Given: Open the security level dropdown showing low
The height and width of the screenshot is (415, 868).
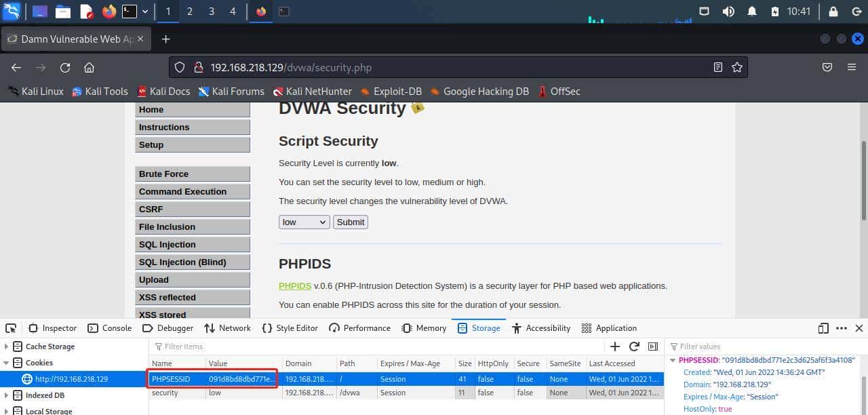Looking at the screenshot, I should coord(304,222).
